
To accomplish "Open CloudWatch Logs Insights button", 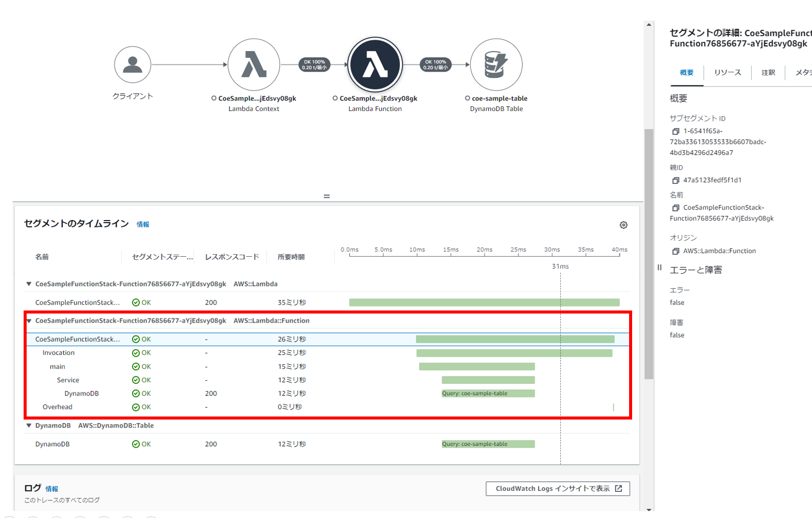I will click(x=558, y=488).
